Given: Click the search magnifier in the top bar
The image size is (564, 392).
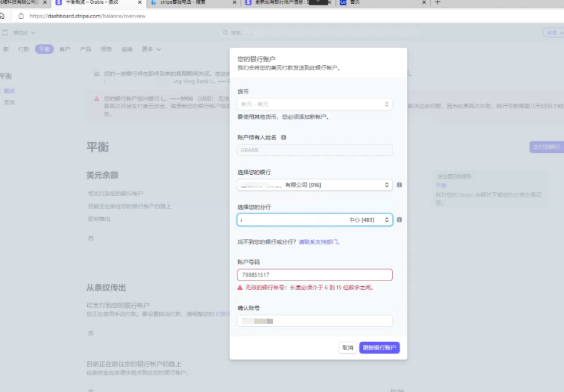Looking at the screenshot, I should (227, 31).
